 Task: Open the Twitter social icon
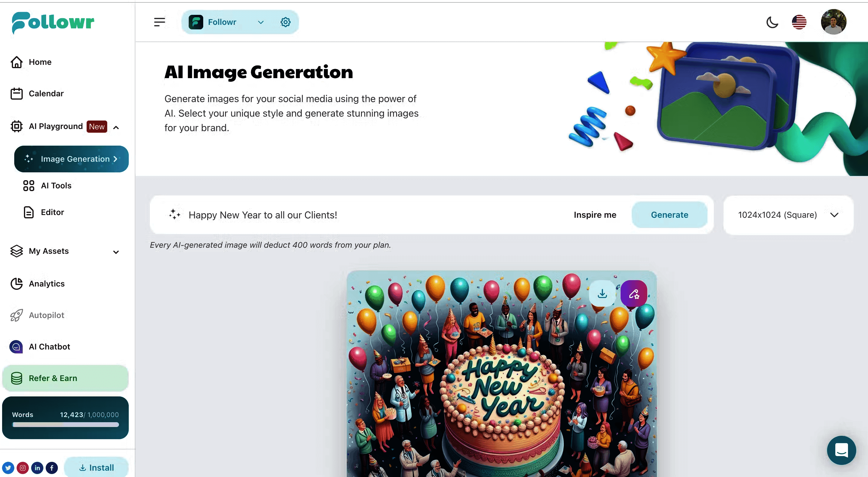coord(8,468)
